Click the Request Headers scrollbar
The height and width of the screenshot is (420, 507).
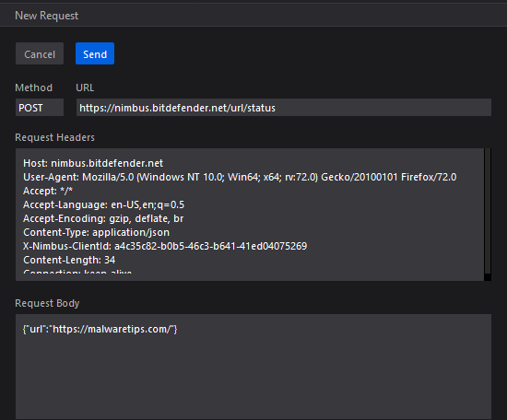(488, 215)
